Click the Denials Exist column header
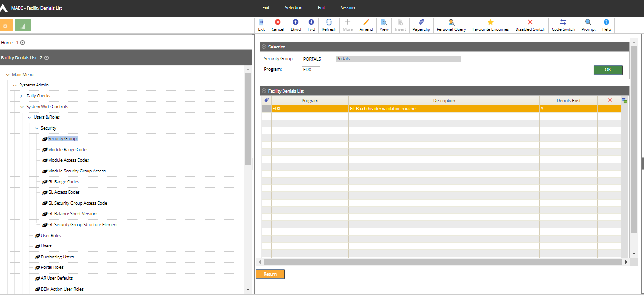Viewport: 644px width, 295px height. click(x=569, y=101)
